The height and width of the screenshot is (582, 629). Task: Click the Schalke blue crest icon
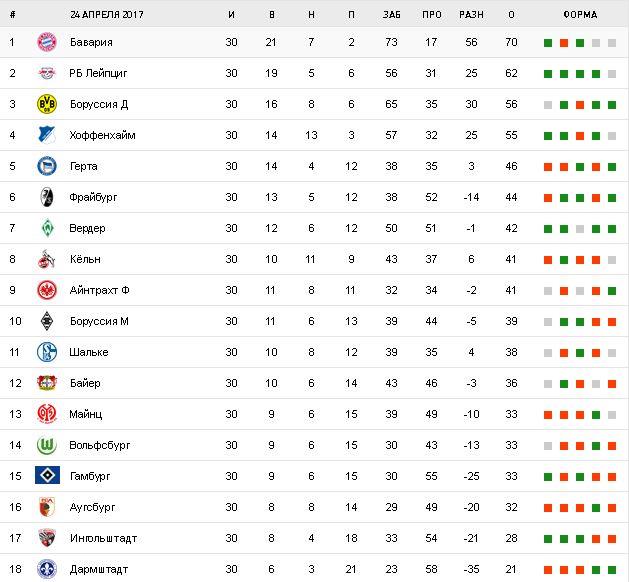point(45,352)
